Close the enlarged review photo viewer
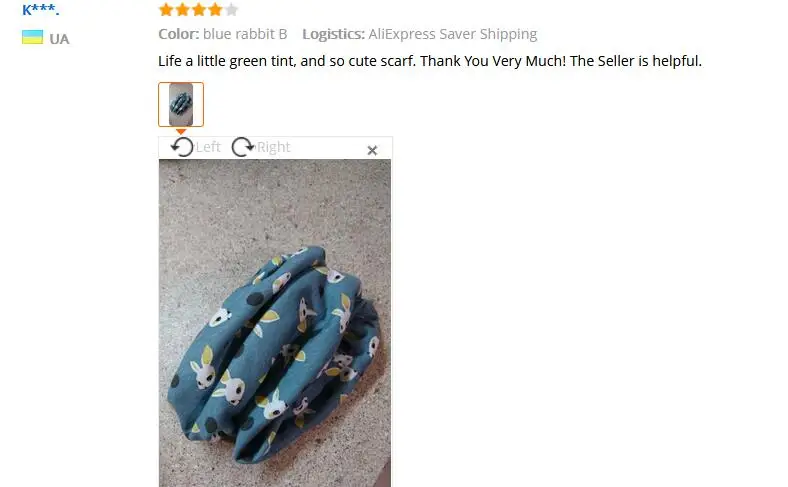788x487 pixels. coord(372,150)
